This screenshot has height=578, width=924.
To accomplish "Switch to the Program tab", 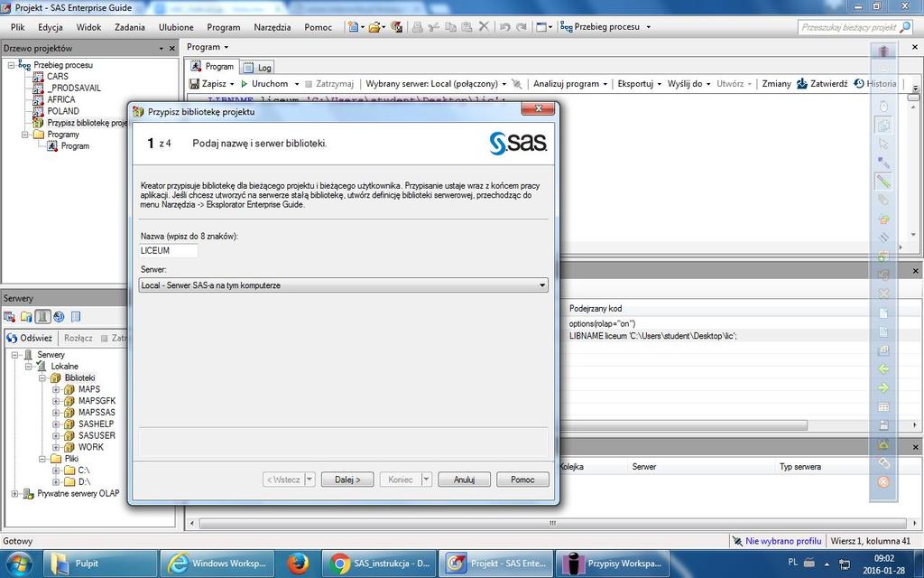I will click(x=212, y=66).
